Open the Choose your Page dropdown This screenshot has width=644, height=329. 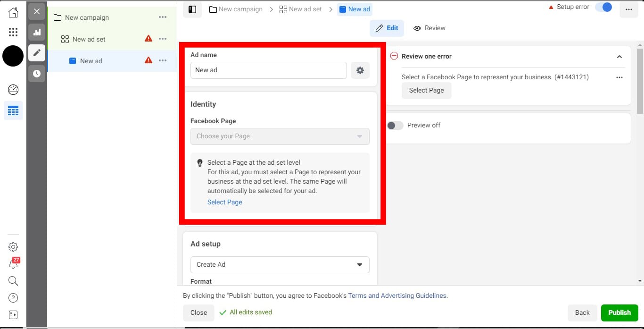[280, 136]
